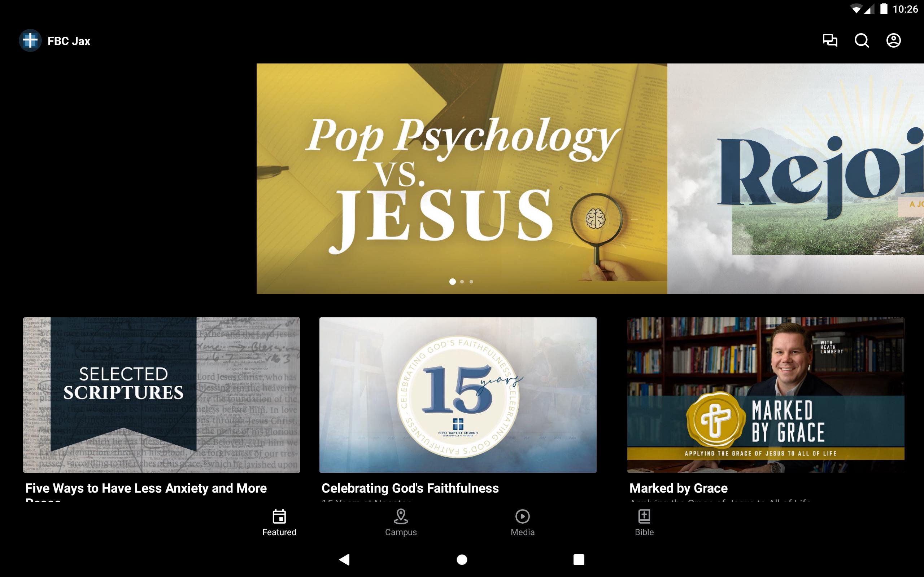This screenshot has width=924, height=577.
Task: Select the third carousel page dot
Action: click(471, 282)
